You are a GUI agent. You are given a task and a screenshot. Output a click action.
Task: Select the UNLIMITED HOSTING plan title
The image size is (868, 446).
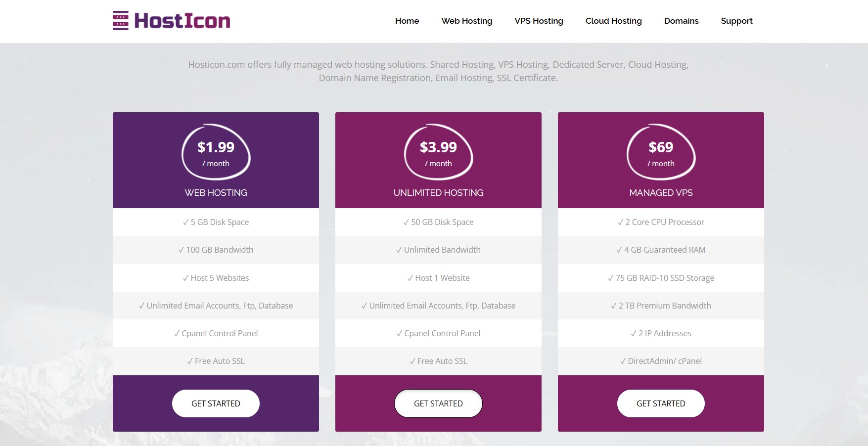coord(438,193)
